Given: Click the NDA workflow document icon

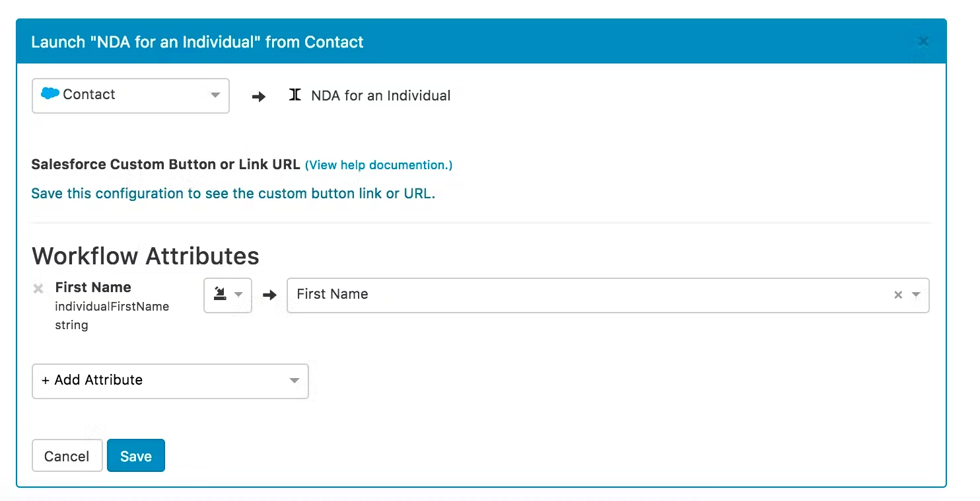Looking at the screenshot, I should (x=295, y=95).
